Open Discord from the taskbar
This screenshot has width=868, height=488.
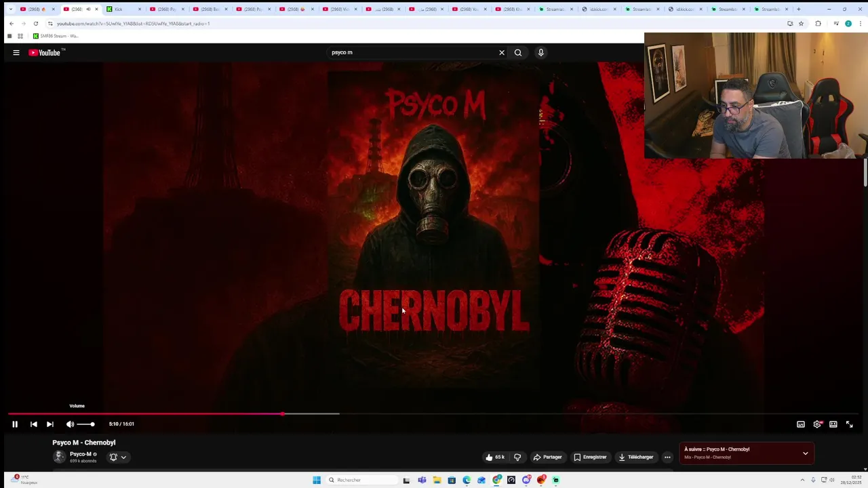coord(526,480)
